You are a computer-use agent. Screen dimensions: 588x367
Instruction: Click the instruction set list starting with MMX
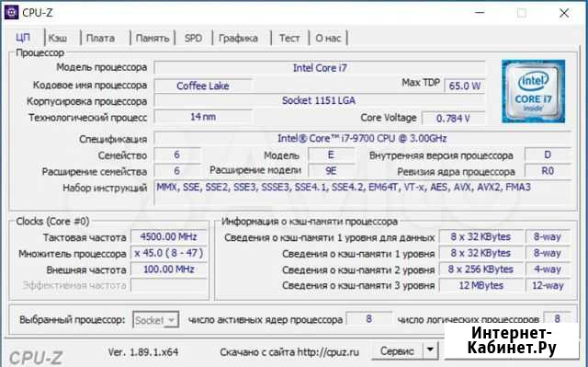(x=362, y=193)
